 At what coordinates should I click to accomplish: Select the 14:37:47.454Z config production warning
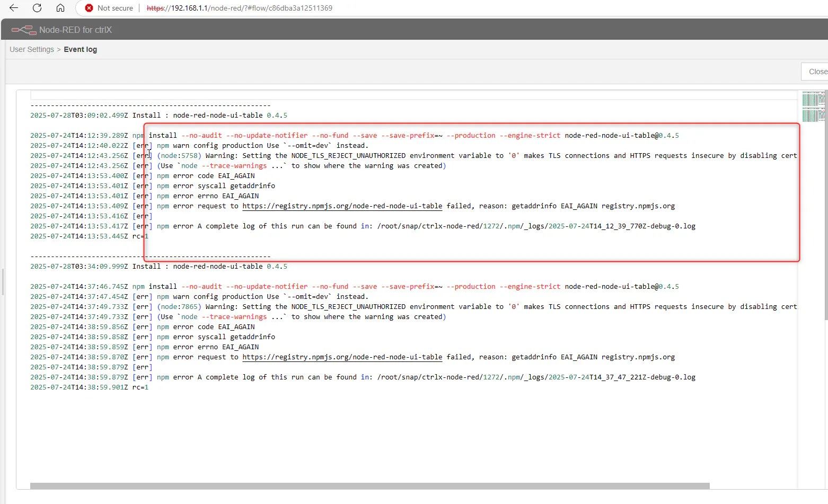[199, 297]
